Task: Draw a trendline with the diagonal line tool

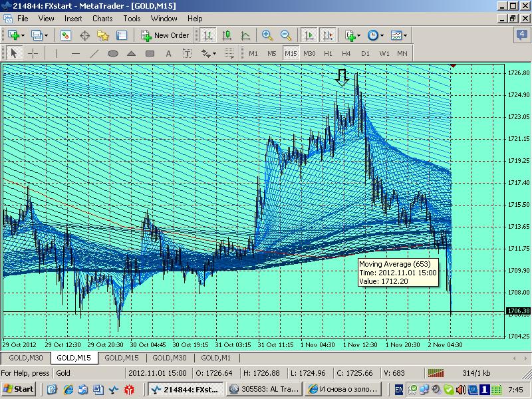Action: tap(94, 53)
